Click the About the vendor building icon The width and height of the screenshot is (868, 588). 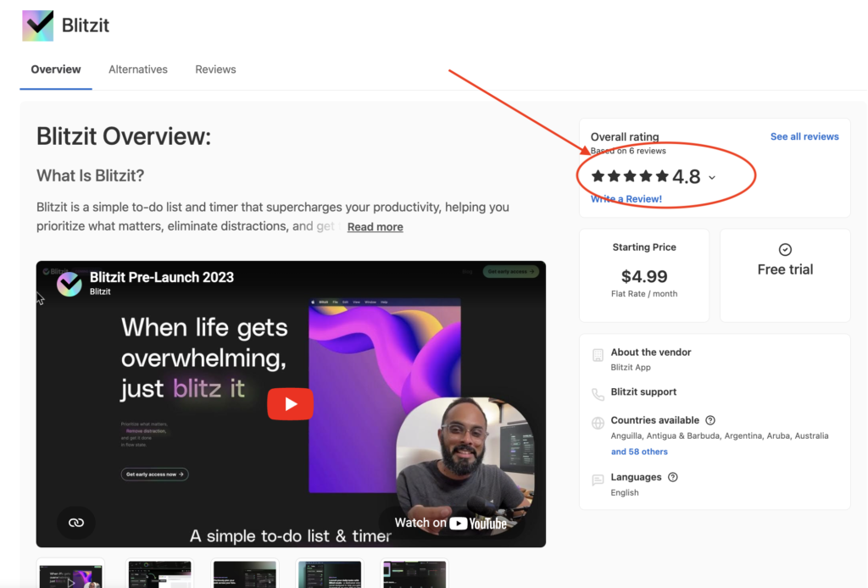pos(598,355)
